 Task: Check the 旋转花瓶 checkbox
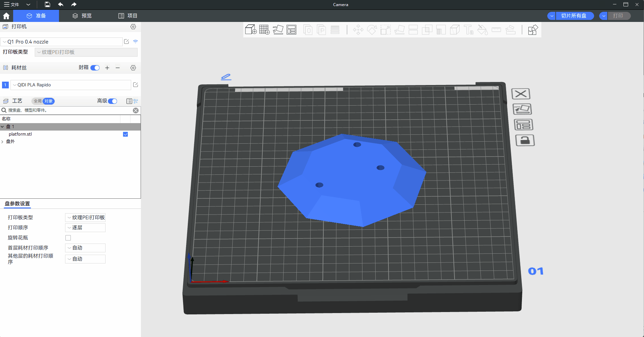tap(68, 238)
